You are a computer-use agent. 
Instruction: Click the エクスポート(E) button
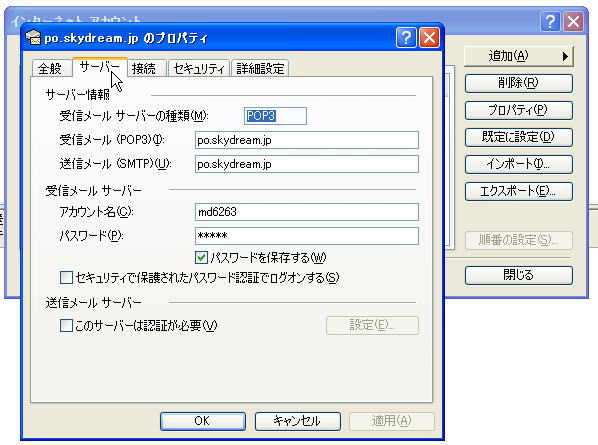pos(519,191)
